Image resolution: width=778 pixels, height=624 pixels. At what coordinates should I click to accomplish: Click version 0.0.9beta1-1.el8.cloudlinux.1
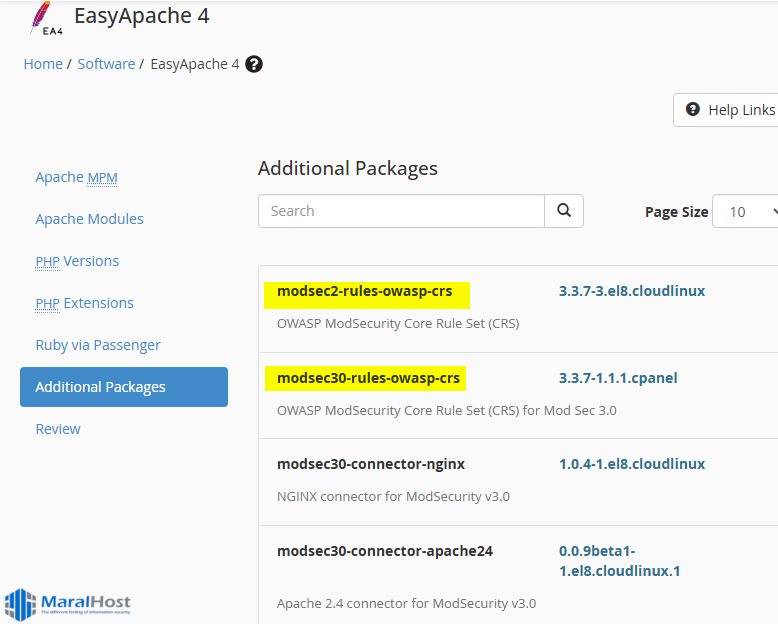click(619, 561)
